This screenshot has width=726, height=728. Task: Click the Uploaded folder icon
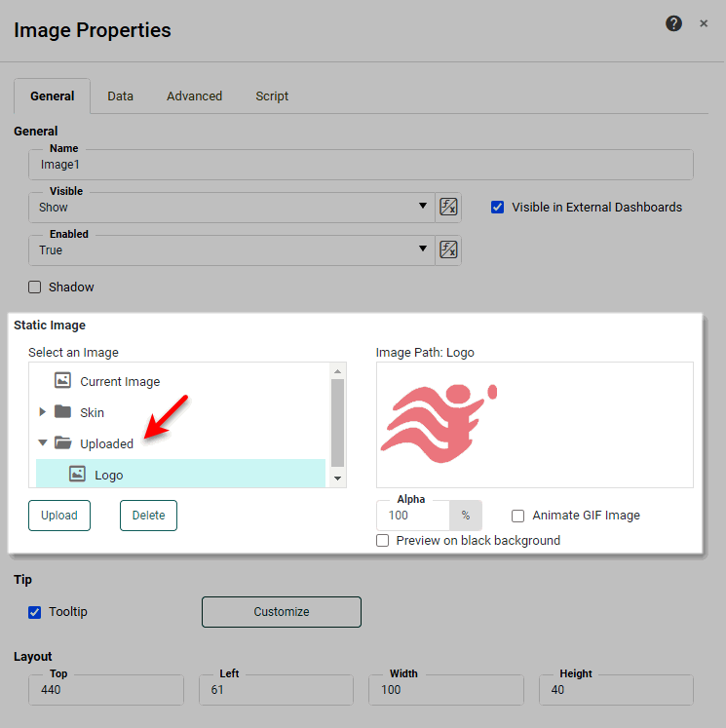[x=63, y=443]
